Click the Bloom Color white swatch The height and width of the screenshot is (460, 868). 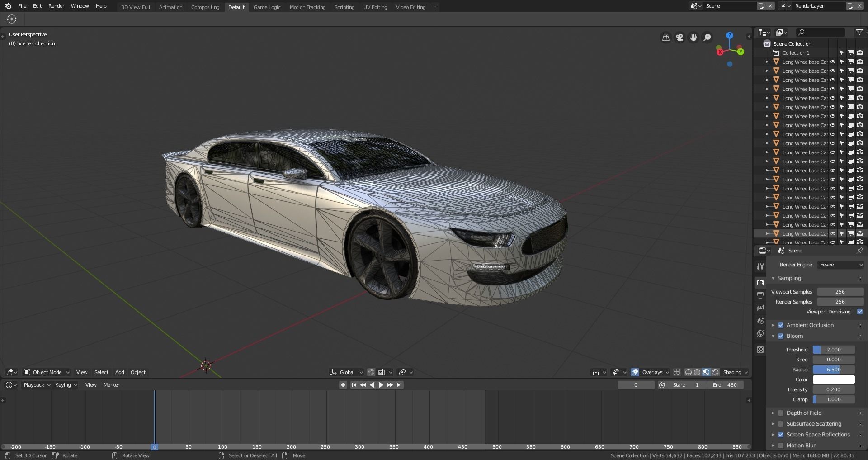pyautogui.click(x=834, y=379)
